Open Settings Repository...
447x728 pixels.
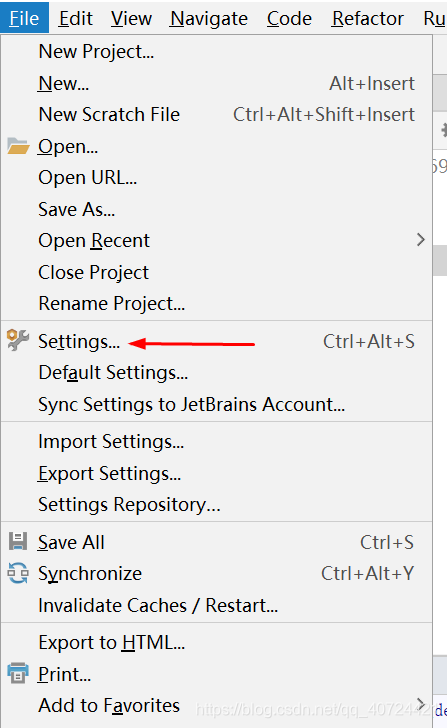coord(130,505)
